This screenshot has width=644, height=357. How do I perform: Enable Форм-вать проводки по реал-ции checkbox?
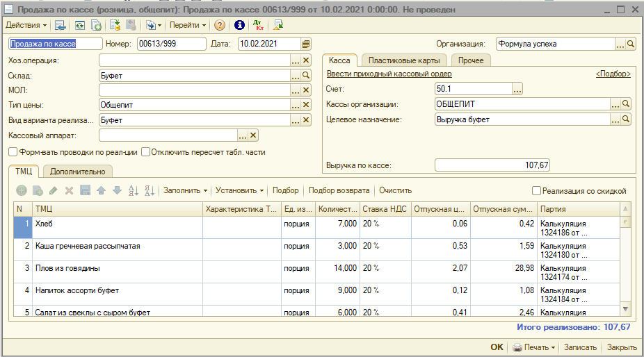[x=13, y=152]
